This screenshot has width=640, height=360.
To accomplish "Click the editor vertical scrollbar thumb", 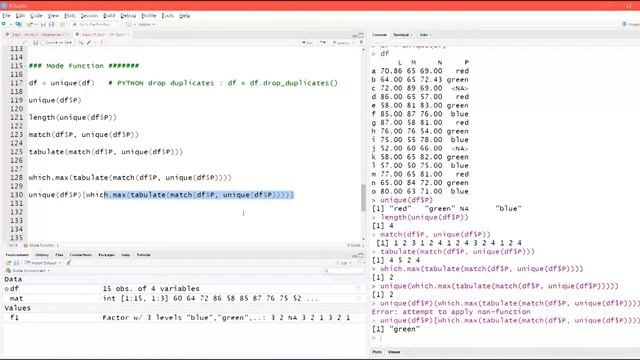I will pos(363,198).
